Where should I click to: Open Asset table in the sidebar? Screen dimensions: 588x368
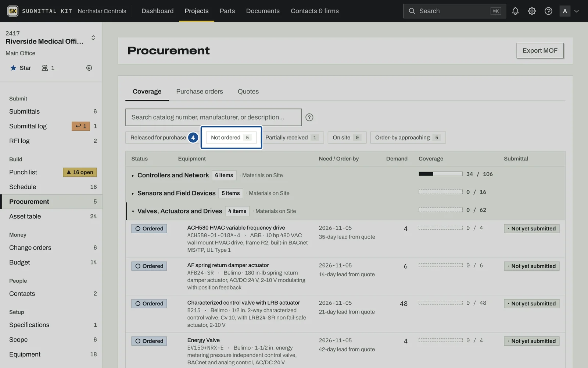51,216
